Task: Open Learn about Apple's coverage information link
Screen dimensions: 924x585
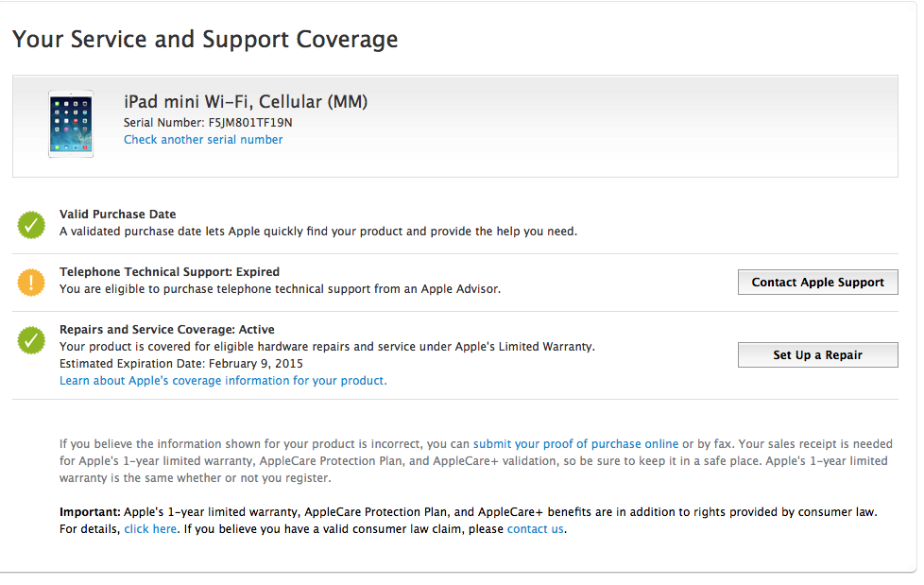Action: pyautogui.click(x=223, y=381)
